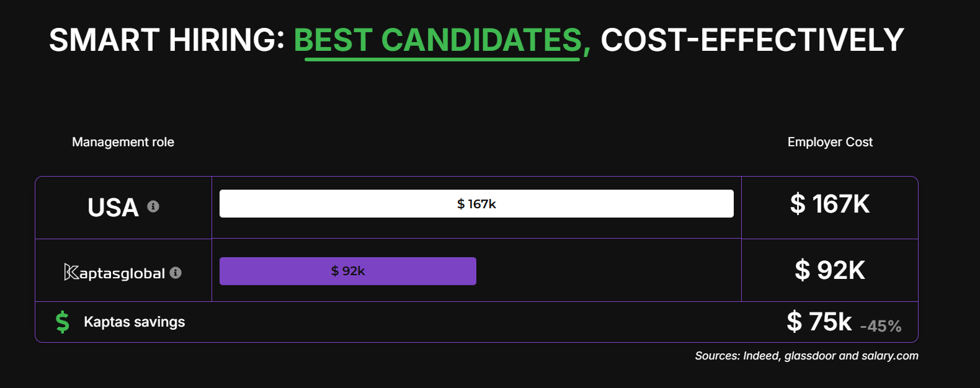Screen dimensions: 980x388
Task: Click the word Indeed in the sources line
Action: click(761, 356)
